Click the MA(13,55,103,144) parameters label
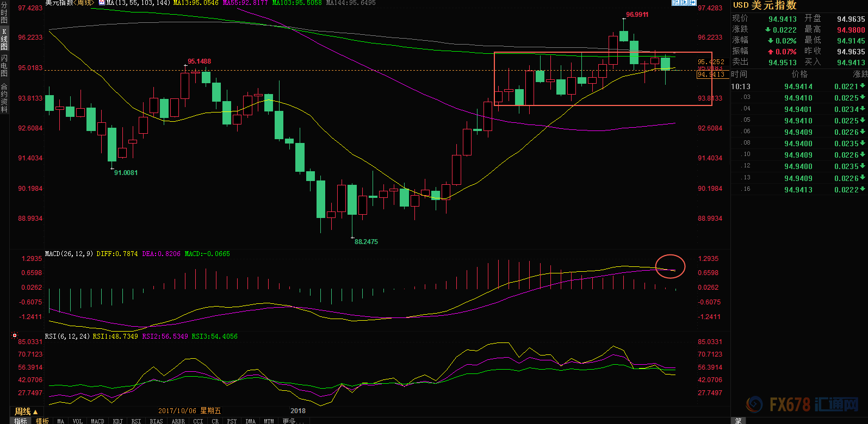Image resolution: width=868 pixels, height=424 pixels. (x=139, y=3)
